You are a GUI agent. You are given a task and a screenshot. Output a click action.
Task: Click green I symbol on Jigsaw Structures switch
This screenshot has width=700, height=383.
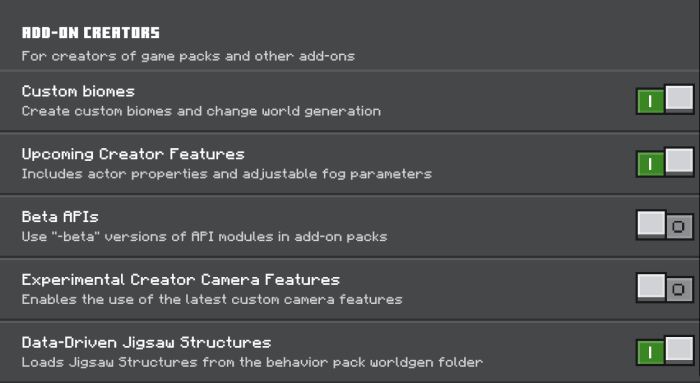coord(650,353)
